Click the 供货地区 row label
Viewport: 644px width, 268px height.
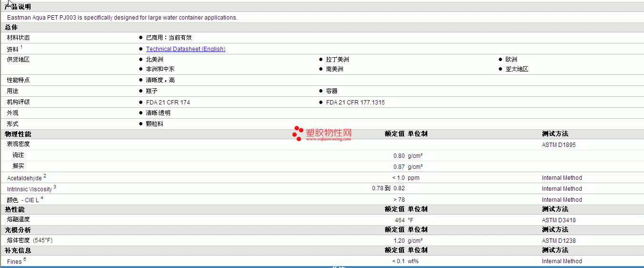pyautogui.click(x=18, y=60)
